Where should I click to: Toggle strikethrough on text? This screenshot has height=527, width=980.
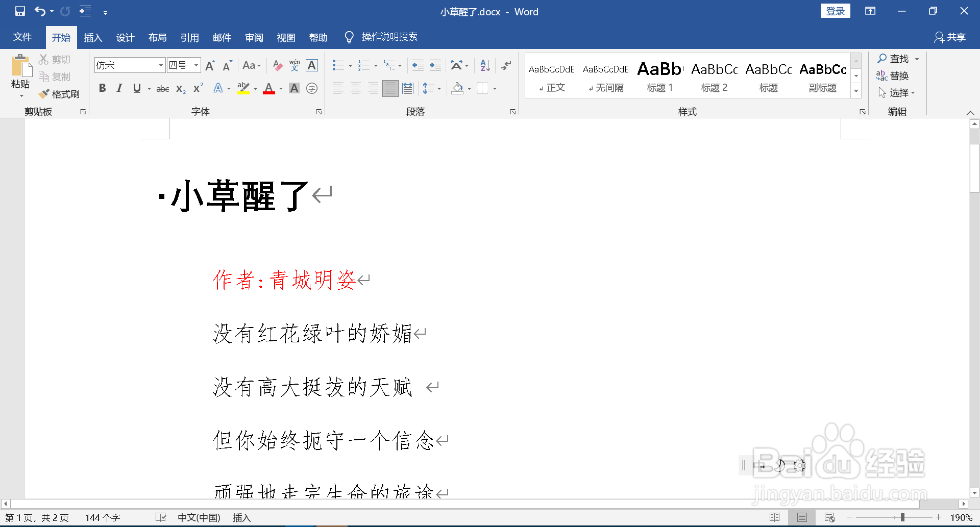point(162,88)
